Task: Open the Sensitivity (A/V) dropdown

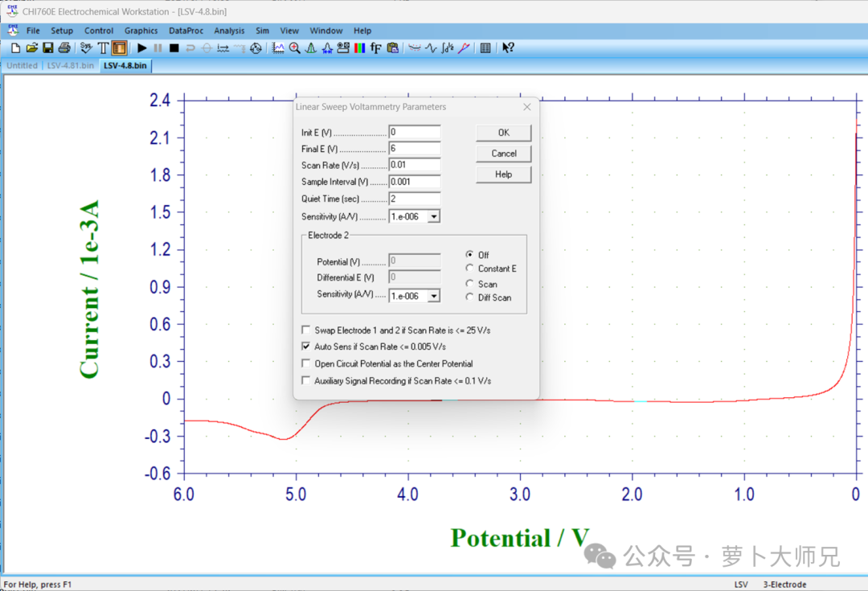Action: 435,215
